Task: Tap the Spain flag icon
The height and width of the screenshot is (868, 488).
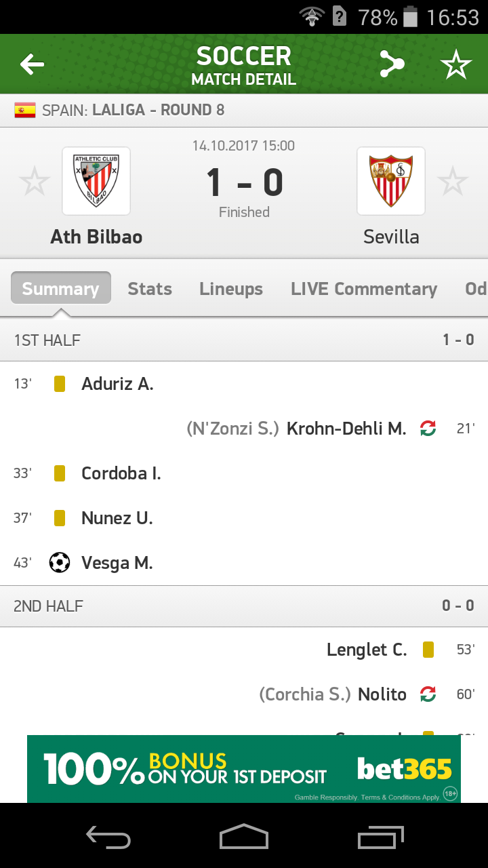Action: tap(25, 110)
